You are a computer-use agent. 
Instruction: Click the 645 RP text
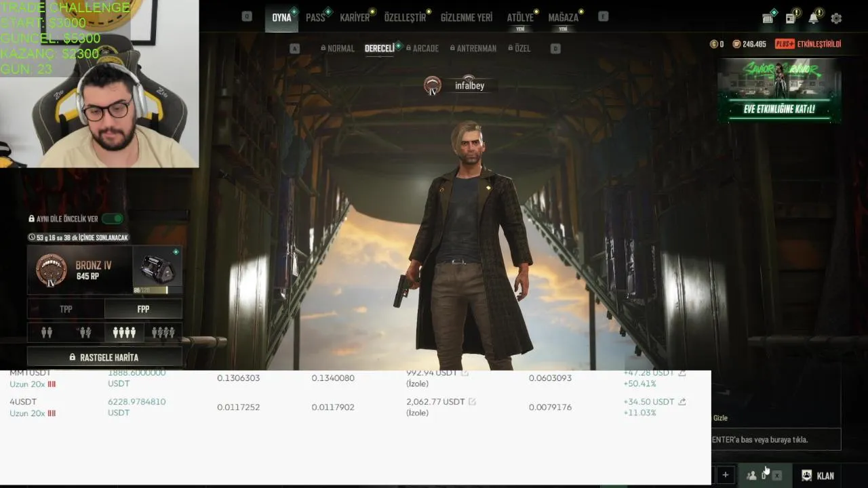coord(87,277)
